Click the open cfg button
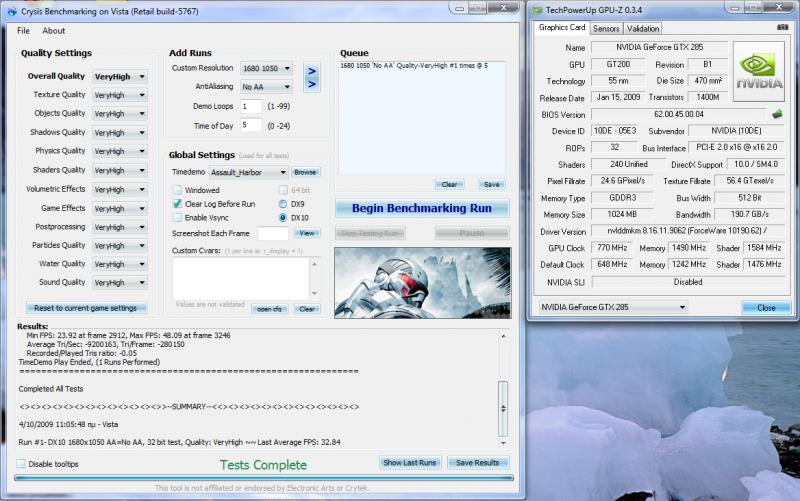Viewport: 800px width, 501px height. click(x=269, y=309)
